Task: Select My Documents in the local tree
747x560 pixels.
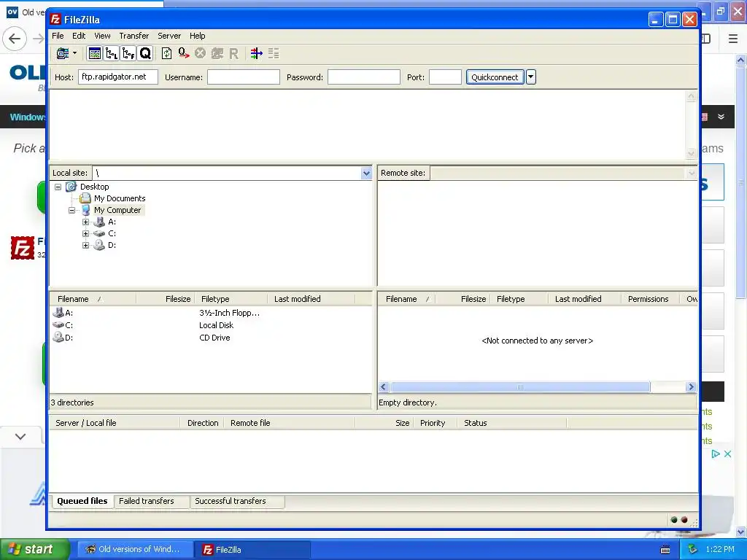Action: 120,198
